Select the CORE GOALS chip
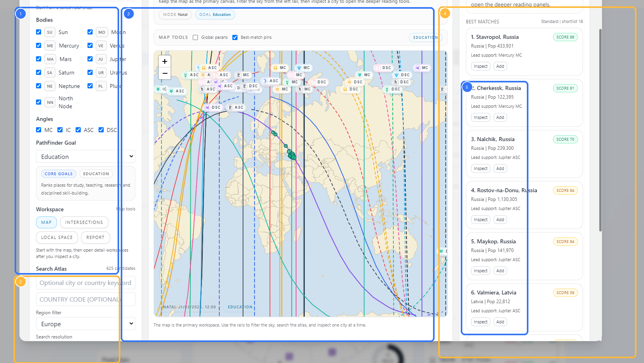 59,174
